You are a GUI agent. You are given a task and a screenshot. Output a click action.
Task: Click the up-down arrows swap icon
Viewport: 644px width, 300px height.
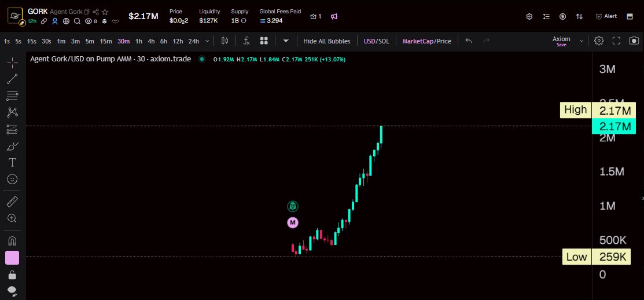[x=579, y=16]
